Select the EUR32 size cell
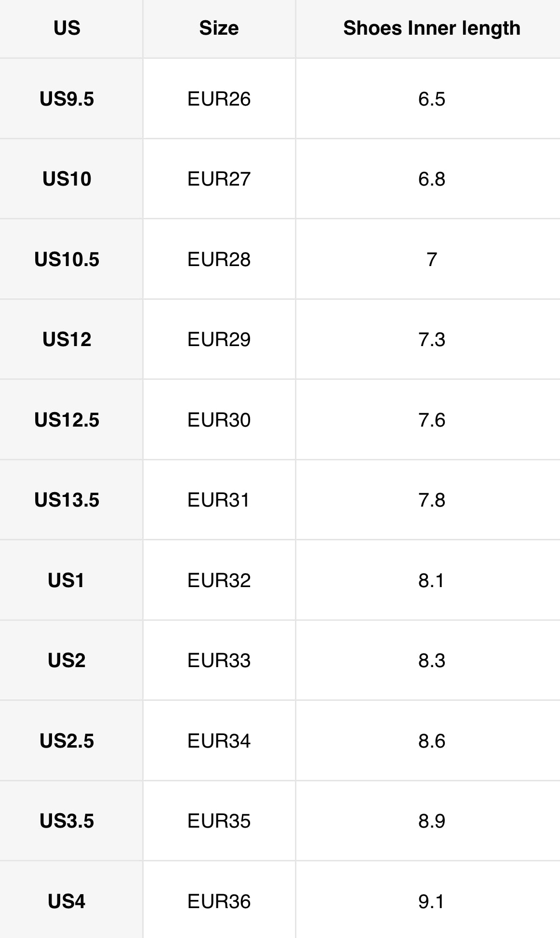Viewport: 560px width, 938px height. pos(219,580)
